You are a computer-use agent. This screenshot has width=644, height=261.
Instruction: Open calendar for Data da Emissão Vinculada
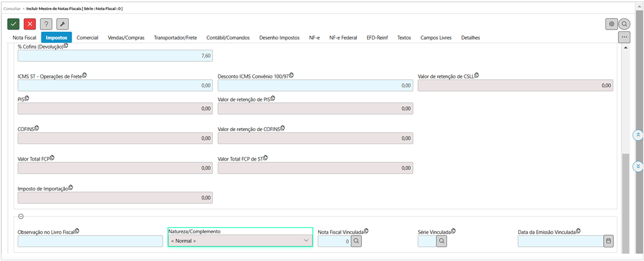click(x=609, y=241)
